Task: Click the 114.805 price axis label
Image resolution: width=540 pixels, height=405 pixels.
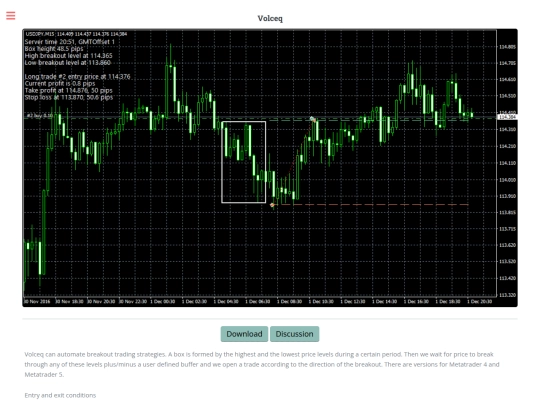Action: click(x=507, y=46)
